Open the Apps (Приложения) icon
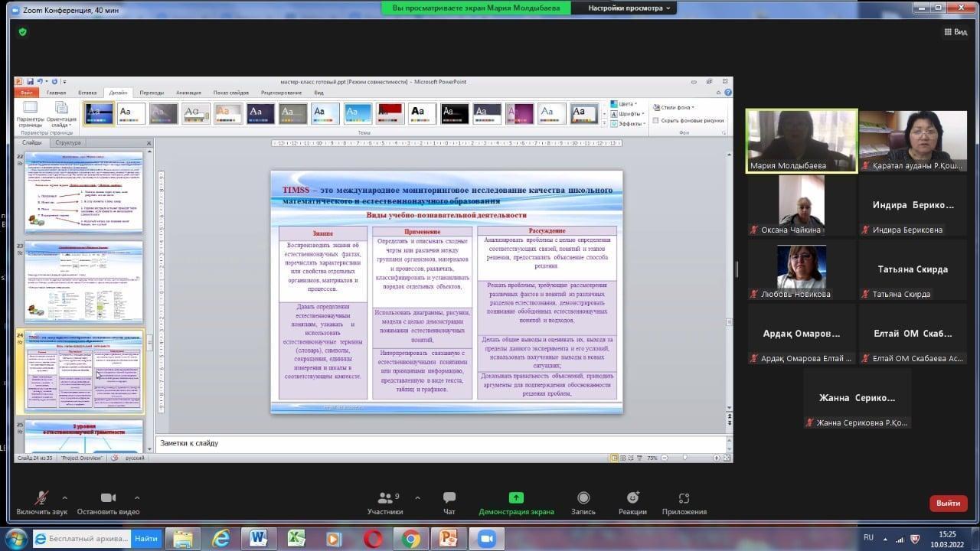980x551 pixels. 684,498
